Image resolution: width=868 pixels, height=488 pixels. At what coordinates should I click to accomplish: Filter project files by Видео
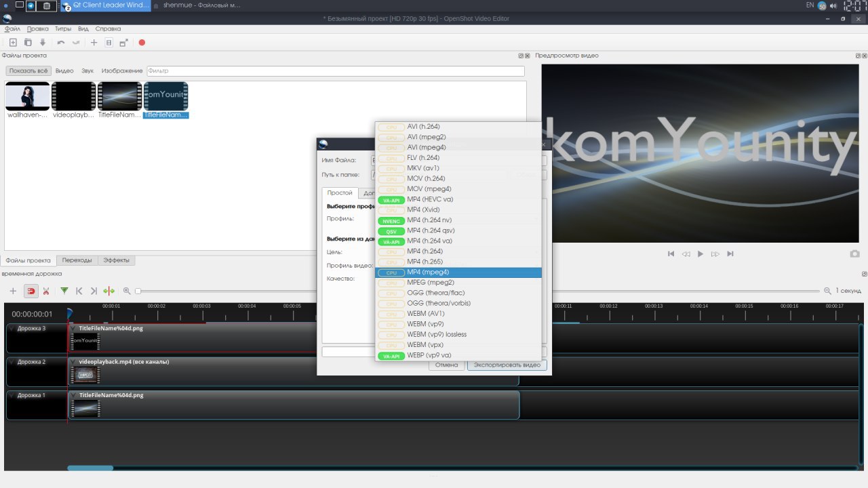64,70
